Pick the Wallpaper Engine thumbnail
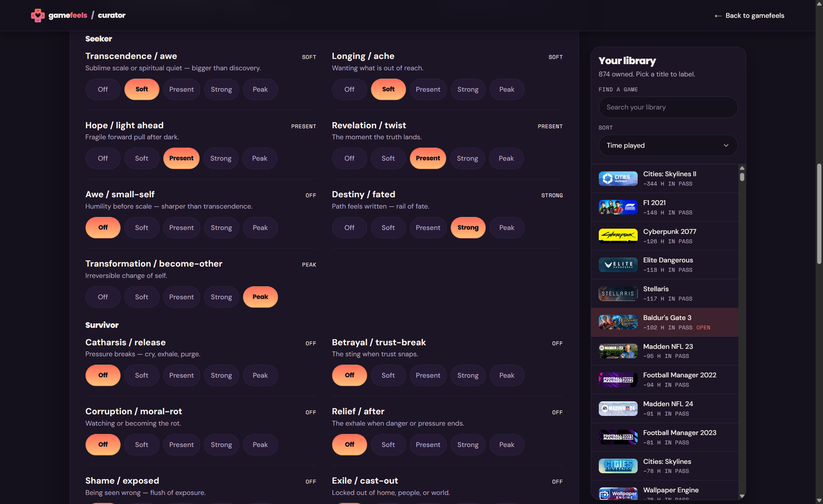Viewport: 823px width, 504px height. pyautogui.click(x=618, y=494)
